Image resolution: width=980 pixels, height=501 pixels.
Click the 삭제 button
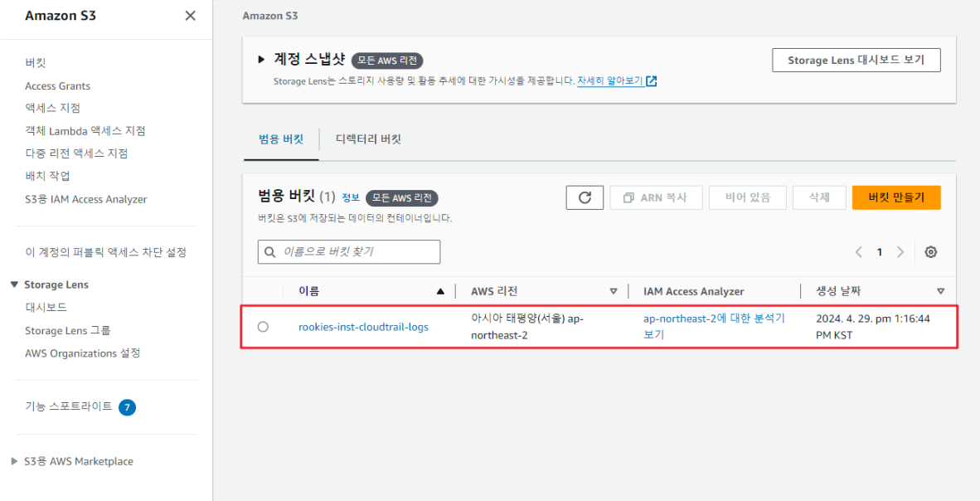tap(819, 197)
